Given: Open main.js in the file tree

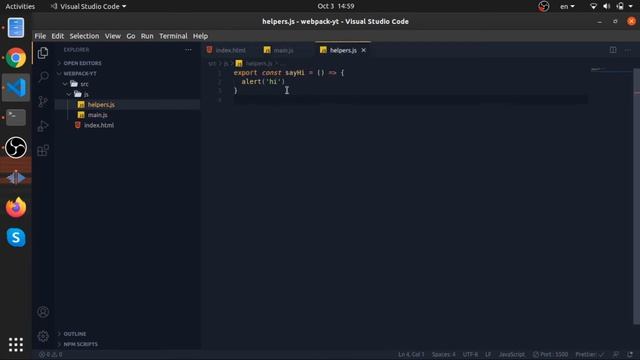Looking at the screenshot, I should pyautogui.click(x=98, y=115).
